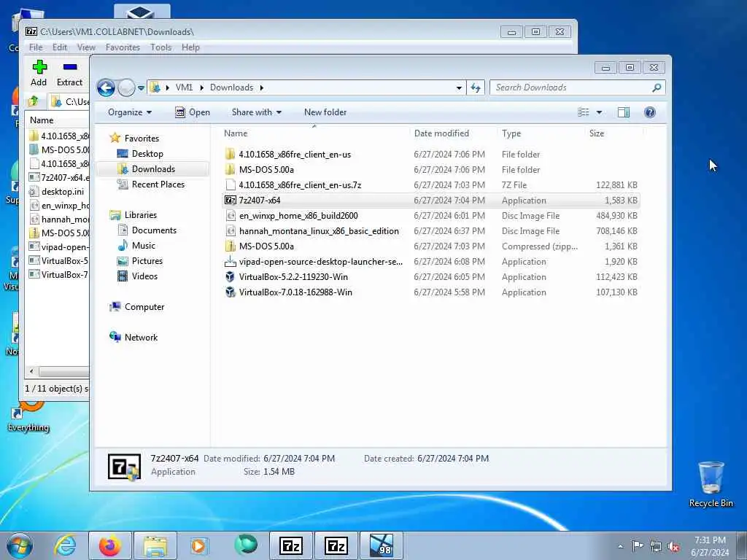Expand the address bar history dropdown
This screenshot has height=560, width=747.
[459, 87]
